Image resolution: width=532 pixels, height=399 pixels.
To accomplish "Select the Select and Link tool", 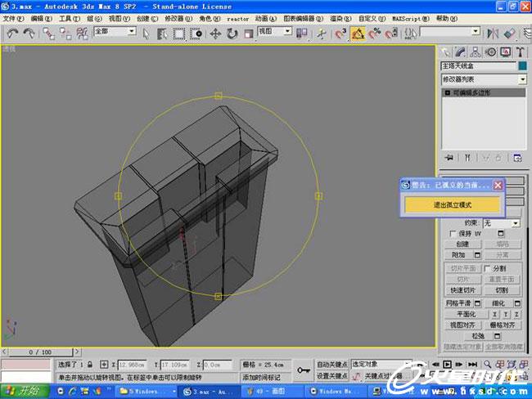I will 48,34.
